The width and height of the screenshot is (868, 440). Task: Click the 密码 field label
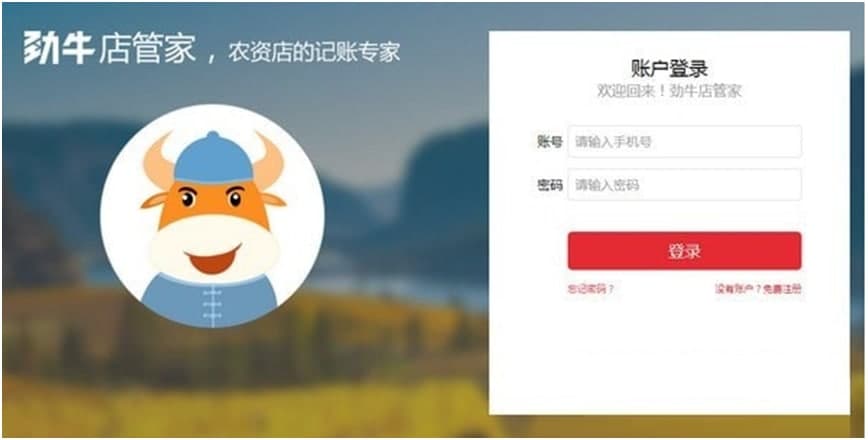coord(550,185)
